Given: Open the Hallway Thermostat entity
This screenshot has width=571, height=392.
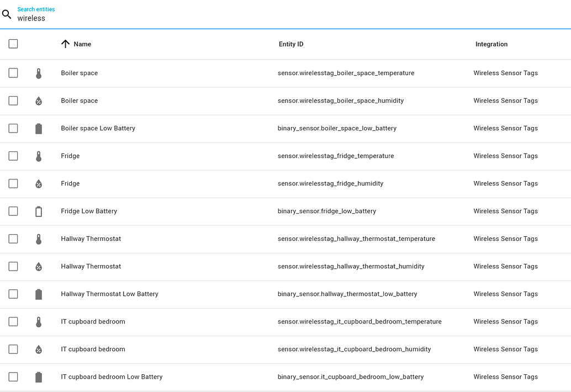Looking at the screenshot, I should [x=91, y=239].
